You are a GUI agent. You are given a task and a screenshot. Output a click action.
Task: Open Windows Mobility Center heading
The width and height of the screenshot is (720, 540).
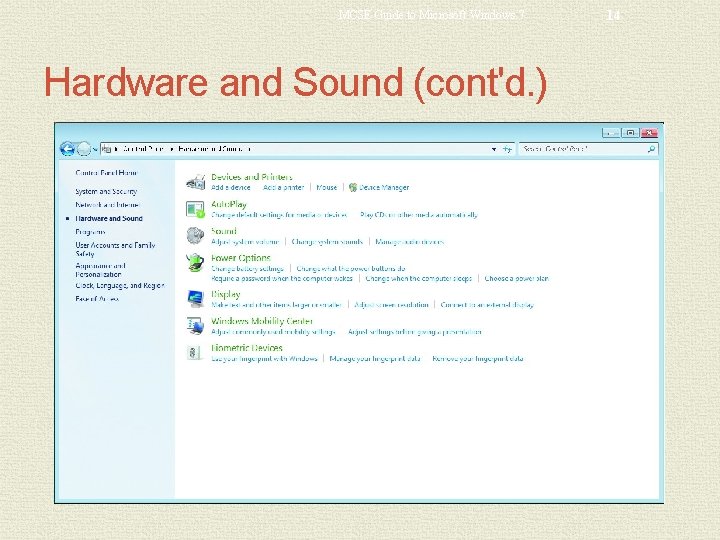coord(262,321)
